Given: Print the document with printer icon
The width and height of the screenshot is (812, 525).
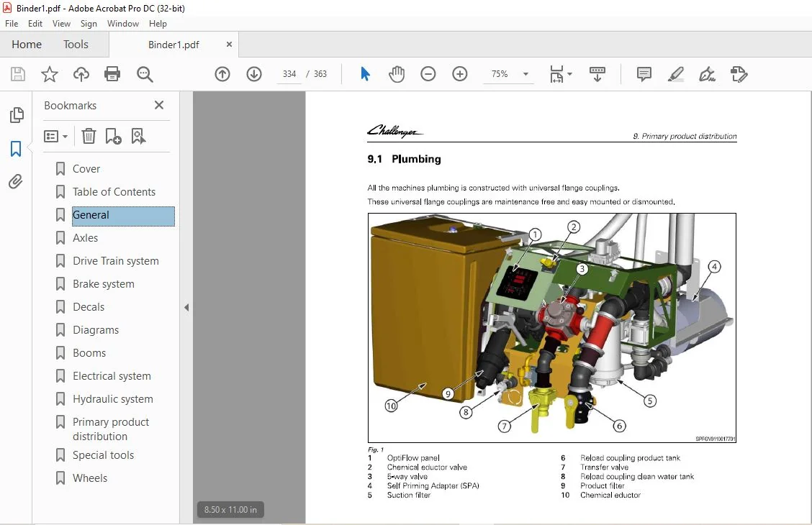Looking at the screenshot, I should [112, 74].
